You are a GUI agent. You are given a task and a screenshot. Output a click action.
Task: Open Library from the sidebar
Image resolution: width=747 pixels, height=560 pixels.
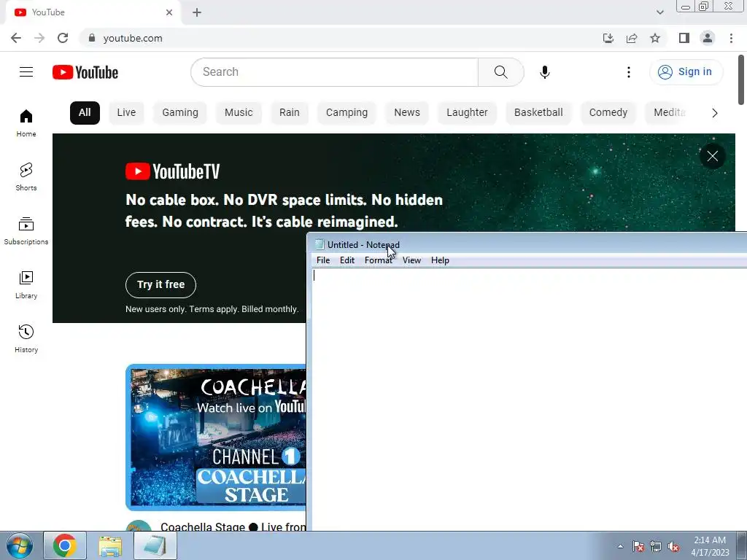(26, 285)
